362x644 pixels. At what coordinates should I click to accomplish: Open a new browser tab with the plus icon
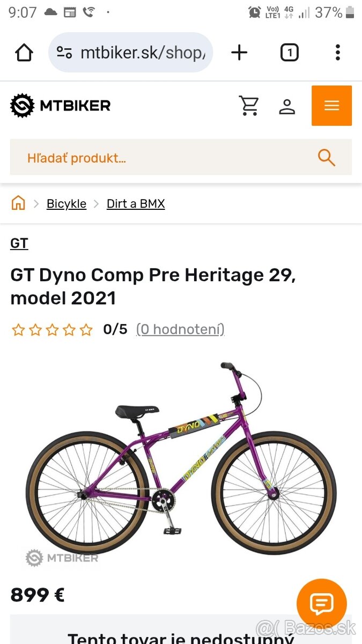click(x=239, y=53)
